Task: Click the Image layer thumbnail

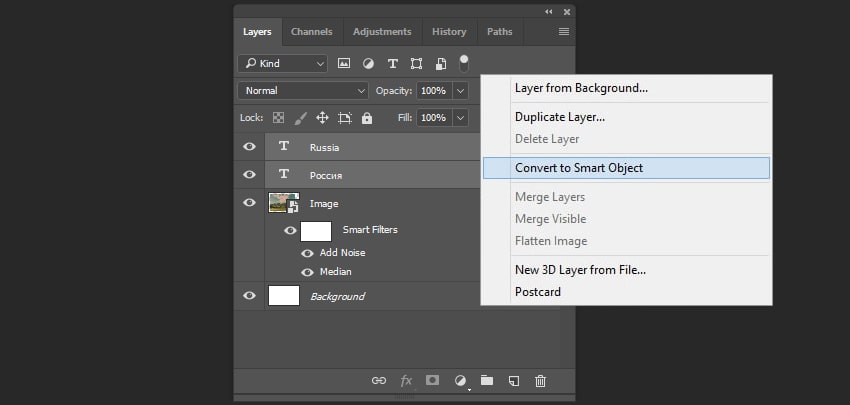Action: tap(284, 203)
